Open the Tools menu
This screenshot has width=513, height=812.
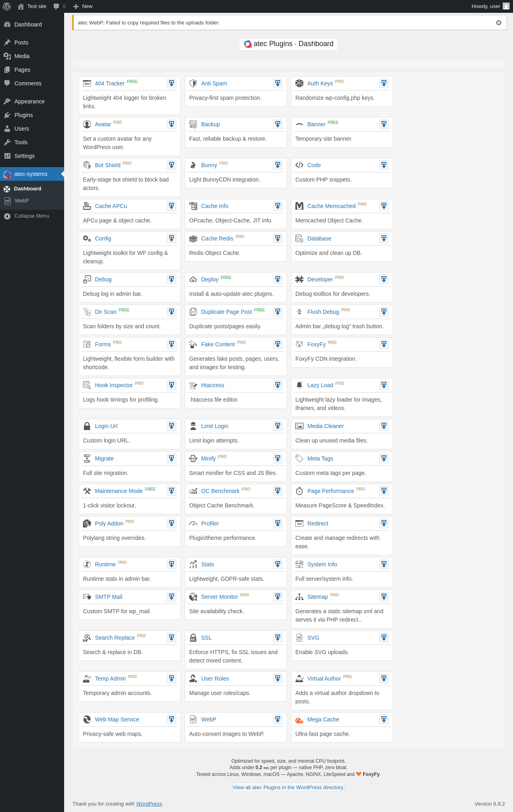point(32,142)
